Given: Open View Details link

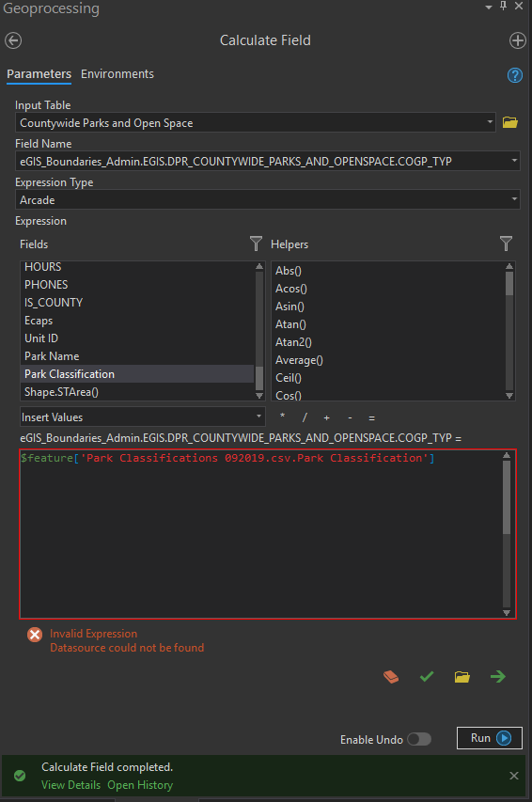Looking at the screenshot, I should pyautogui.click(x=70, y=785).
